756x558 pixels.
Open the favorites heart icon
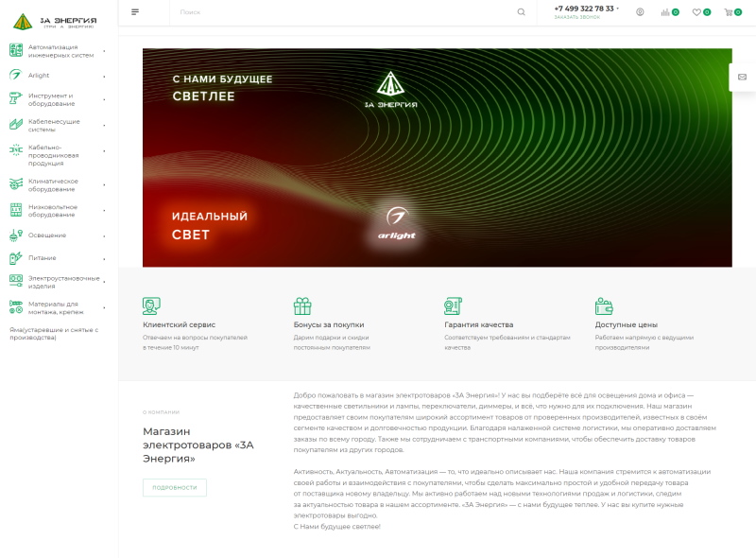click(696, 12)
